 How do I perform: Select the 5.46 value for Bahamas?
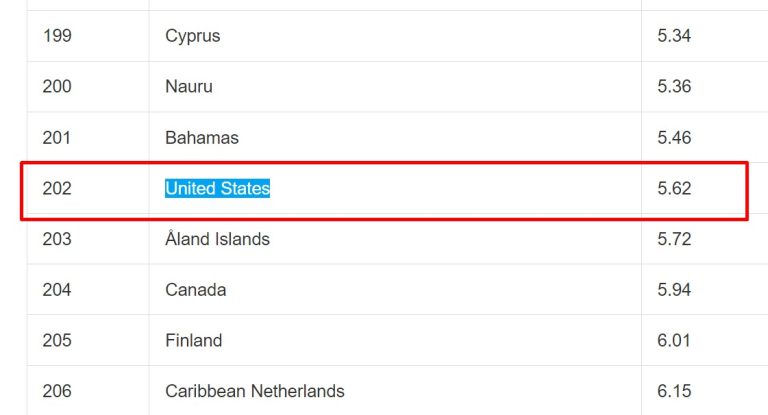(x=674, y=138)
